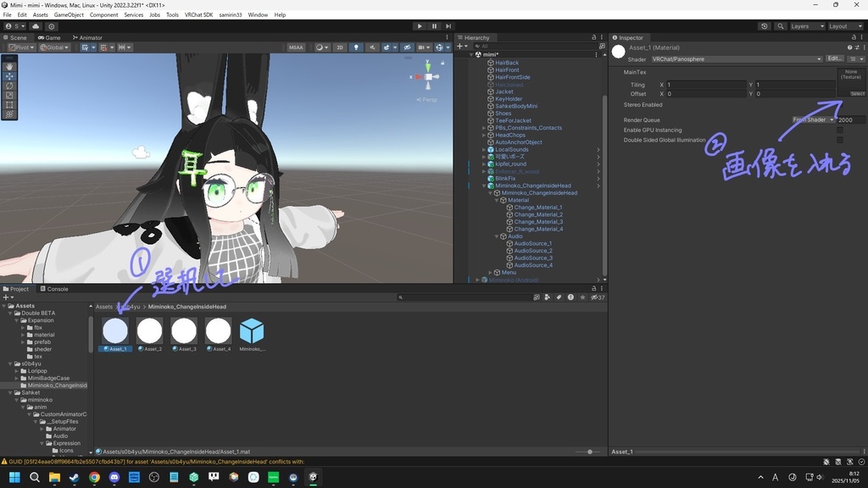This screenshot has height=488, width=868.
Task: Expand the Audio group in the Hierarchy
Action: pos(497,236)
